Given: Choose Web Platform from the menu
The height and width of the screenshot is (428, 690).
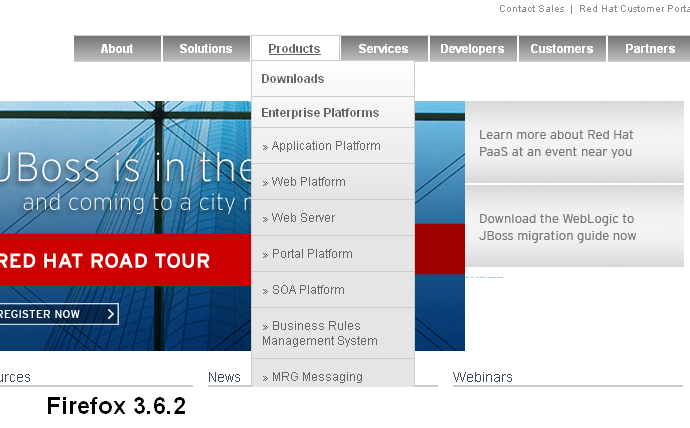Looking at the screenshot, I should coord(333,182).
